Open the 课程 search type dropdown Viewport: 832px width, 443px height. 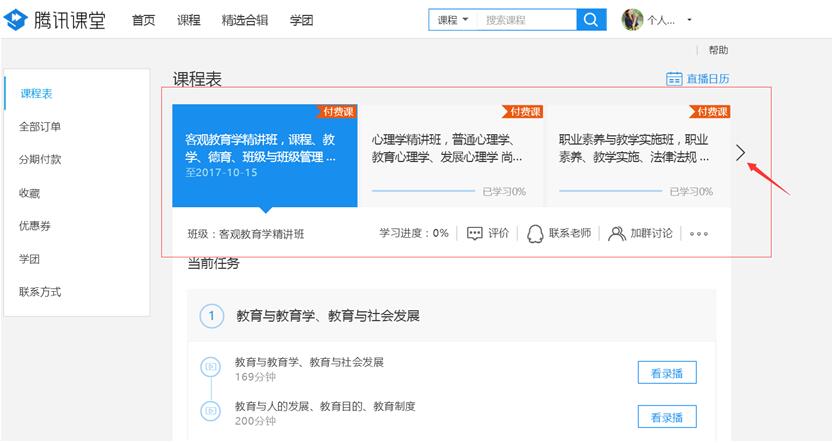point(453,20)
